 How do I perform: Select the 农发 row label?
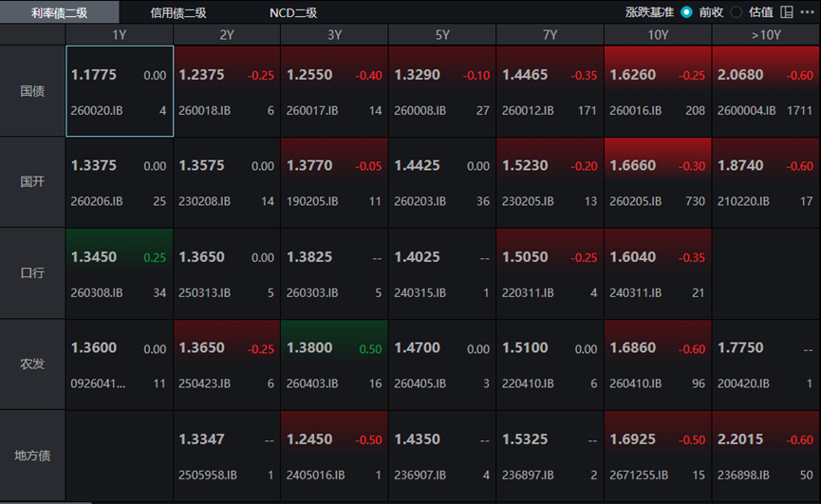pos(32,364)
